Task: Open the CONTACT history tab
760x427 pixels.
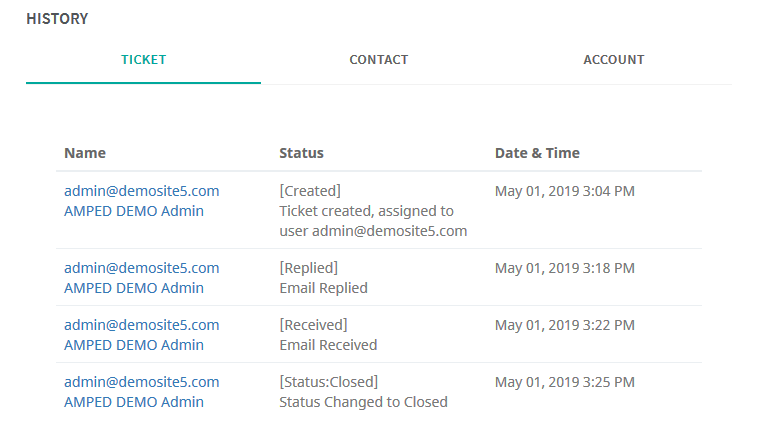Action: (379, 60)
